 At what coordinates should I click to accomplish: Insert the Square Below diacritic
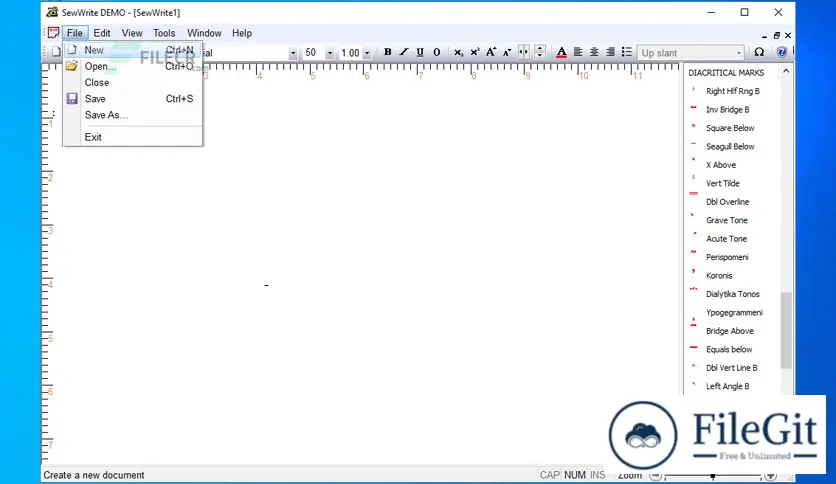pos(732,128)
